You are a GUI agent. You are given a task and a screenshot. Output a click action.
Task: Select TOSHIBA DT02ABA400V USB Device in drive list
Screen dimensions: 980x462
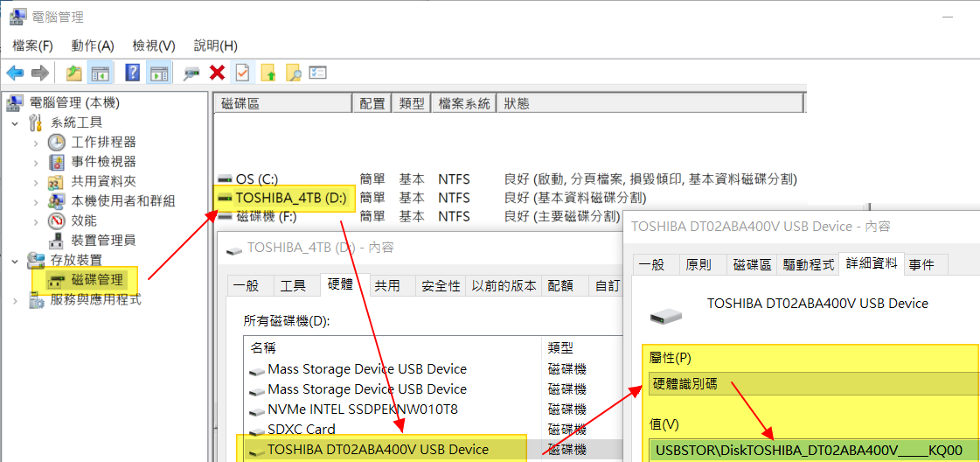pos(378,449)
